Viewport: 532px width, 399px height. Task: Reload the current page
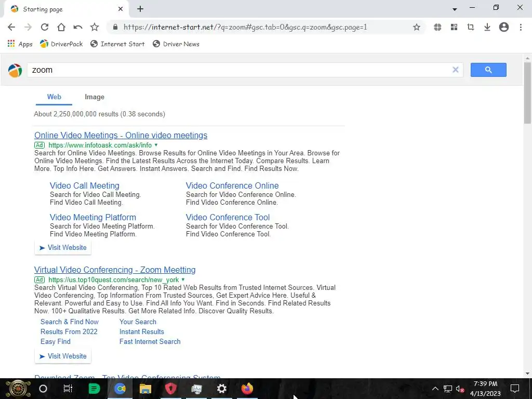(45, 27)
